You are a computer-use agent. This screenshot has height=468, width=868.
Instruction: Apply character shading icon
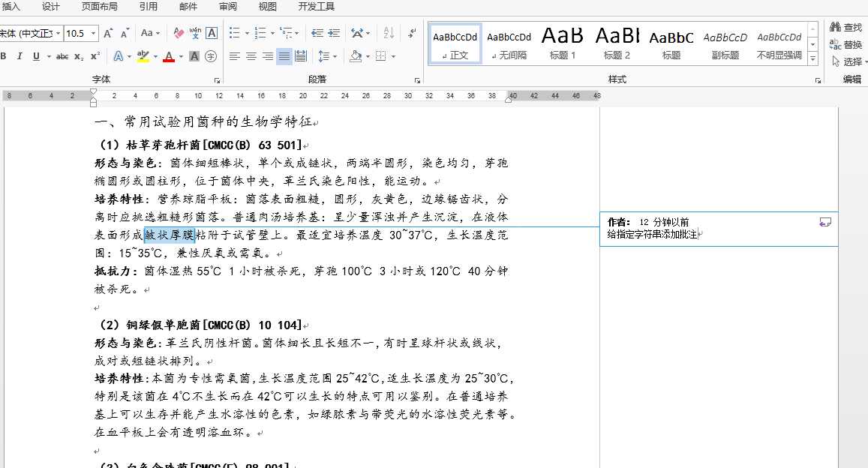194,55
